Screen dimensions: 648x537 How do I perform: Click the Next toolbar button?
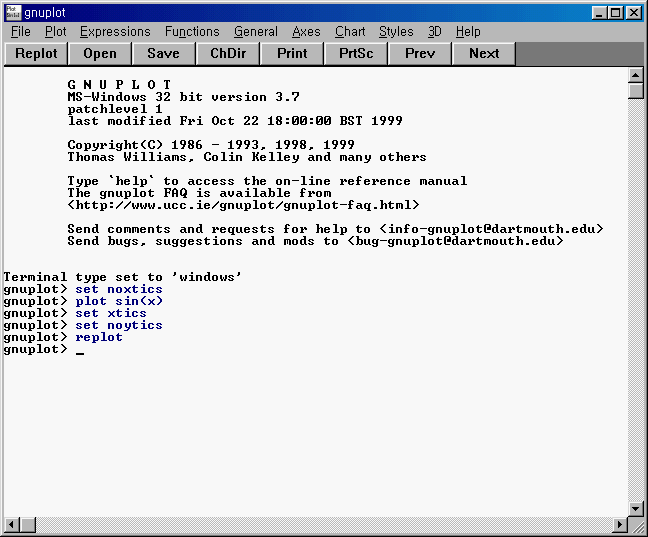484,54
